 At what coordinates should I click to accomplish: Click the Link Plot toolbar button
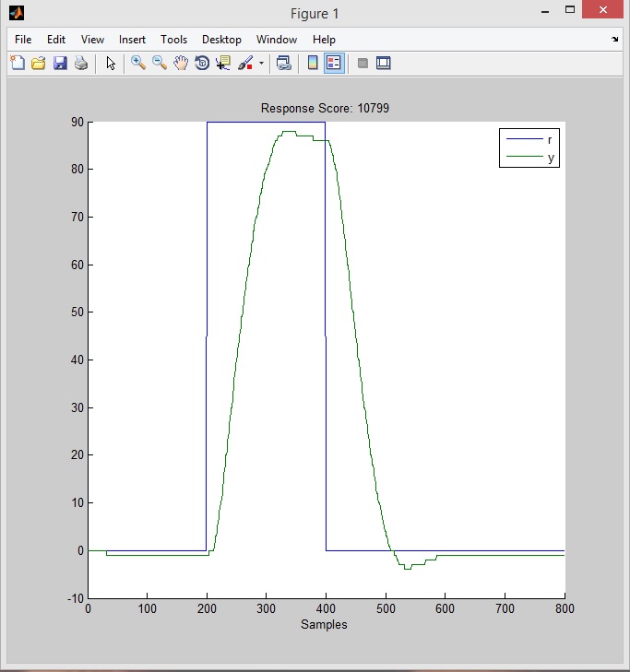click(x=284, y=64)
